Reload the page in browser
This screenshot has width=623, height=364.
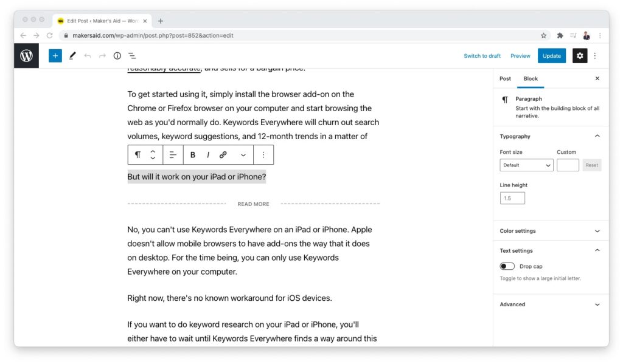[50, 35]
